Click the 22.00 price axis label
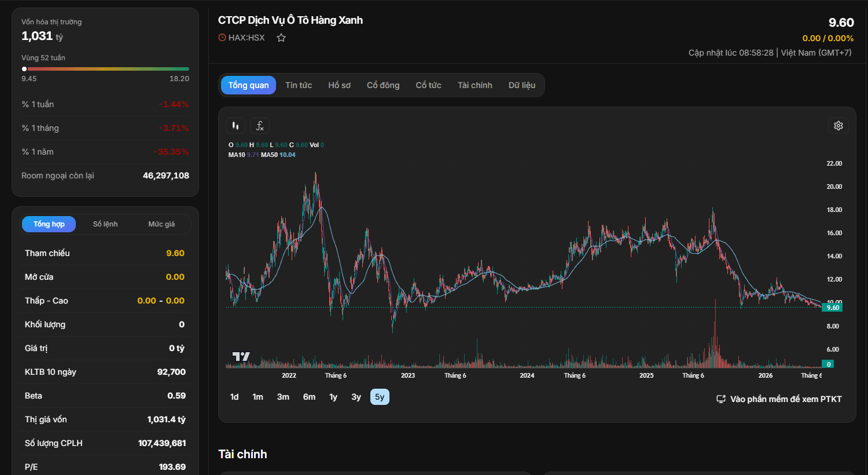Viewport: 868px width, 475px height. tap(834, 163)
